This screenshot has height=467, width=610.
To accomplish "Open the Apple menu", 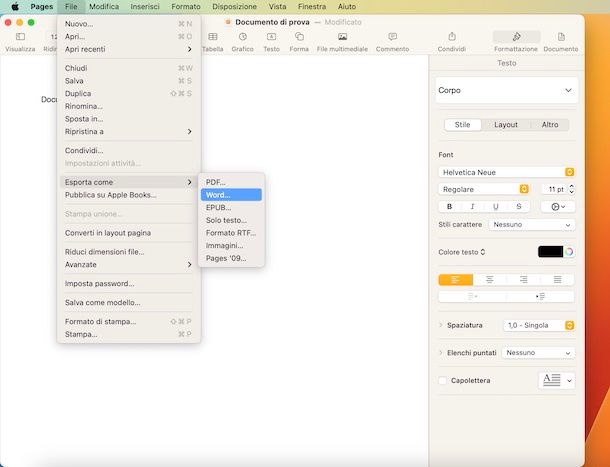I will tap(15, 7).
